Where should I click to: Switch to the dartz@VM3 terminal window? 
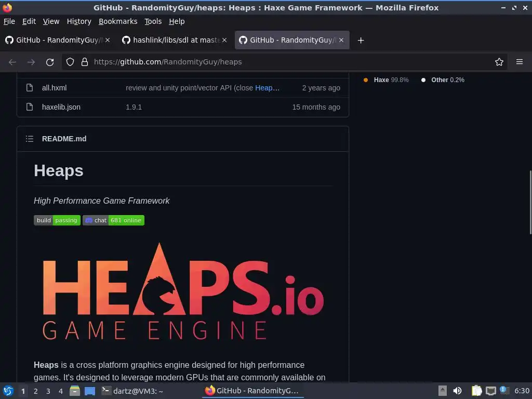click(x=132, y=391)
